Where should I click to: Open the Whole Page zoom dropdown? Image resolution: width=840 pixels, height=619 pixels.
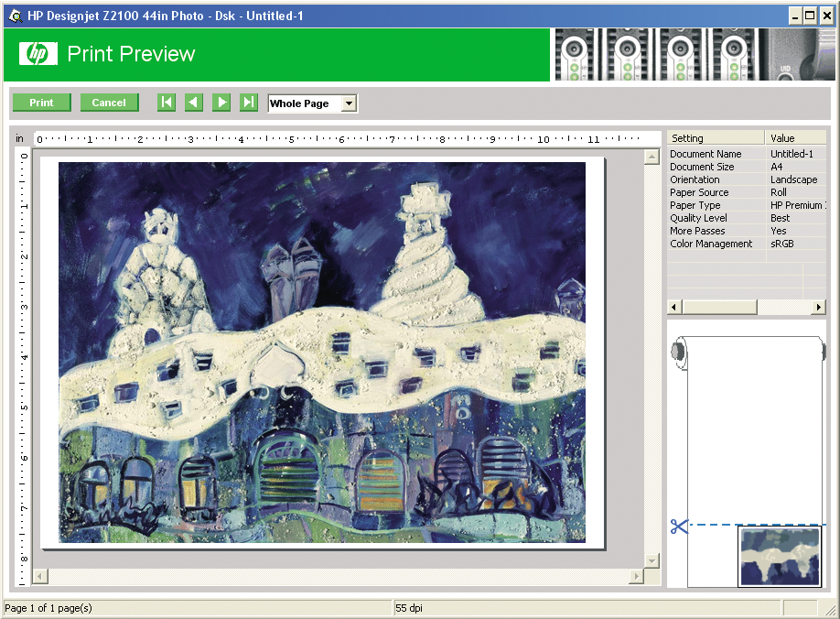(x=350, y=103)
